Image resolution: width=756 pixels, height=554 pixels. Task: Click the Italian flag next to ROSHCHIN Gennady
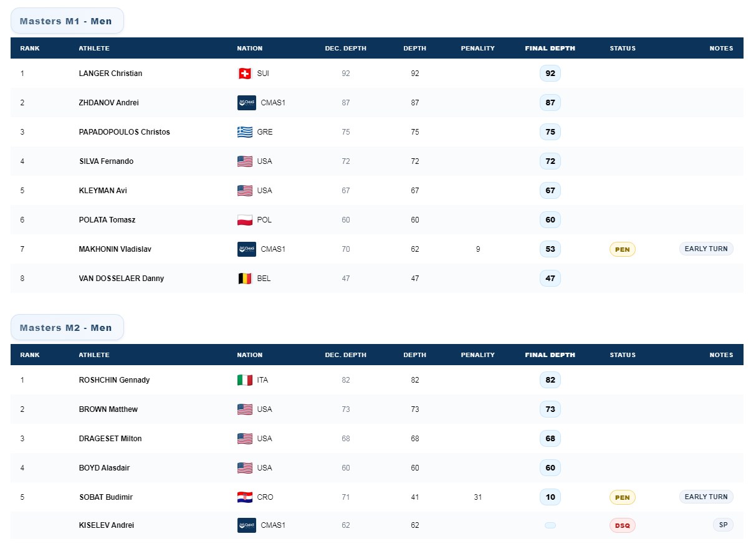[245, 380]
